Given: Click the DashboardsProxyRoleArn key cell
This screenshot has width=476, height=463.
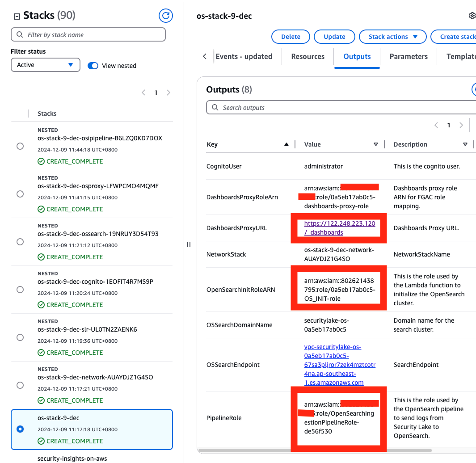Looking at the screenshot, I should click(x=242, y=197).
